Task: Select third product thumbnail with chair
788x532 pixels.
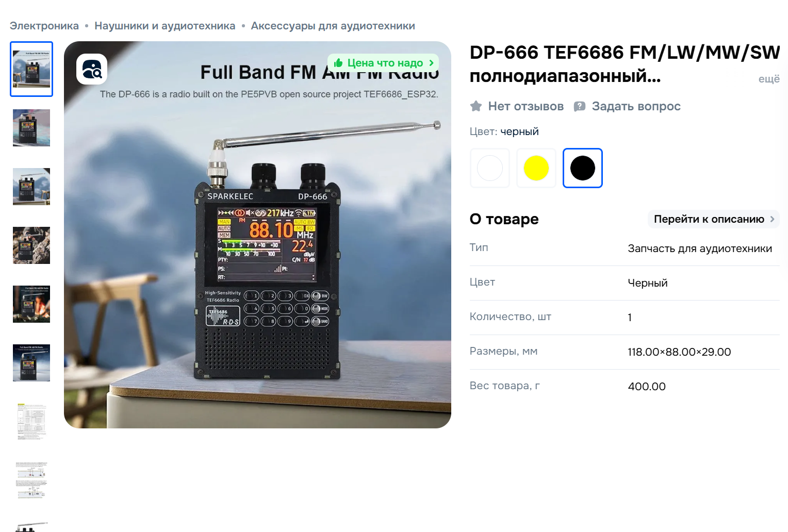Action: [31, 187]
